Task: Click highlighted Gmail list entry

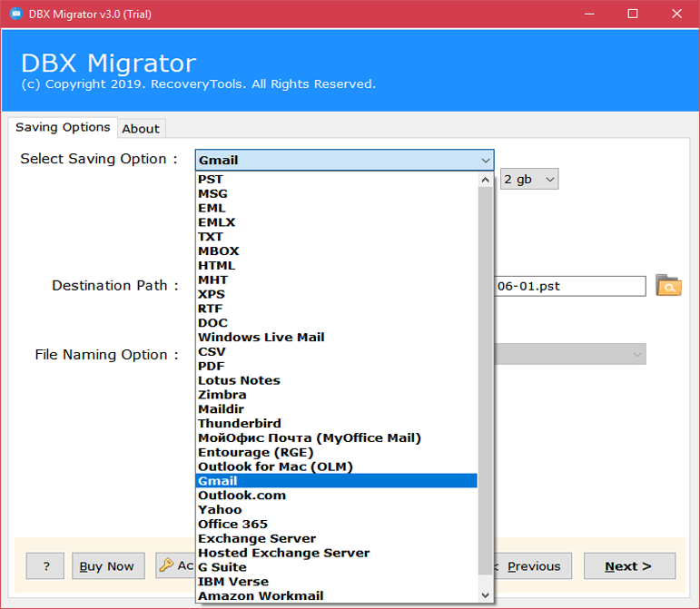Action: (x=337, y=480)
